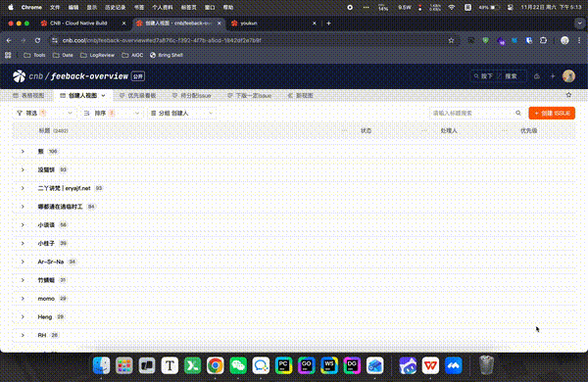
Task: Open the 筛选 filter dropdown
Action: (44, 113)
